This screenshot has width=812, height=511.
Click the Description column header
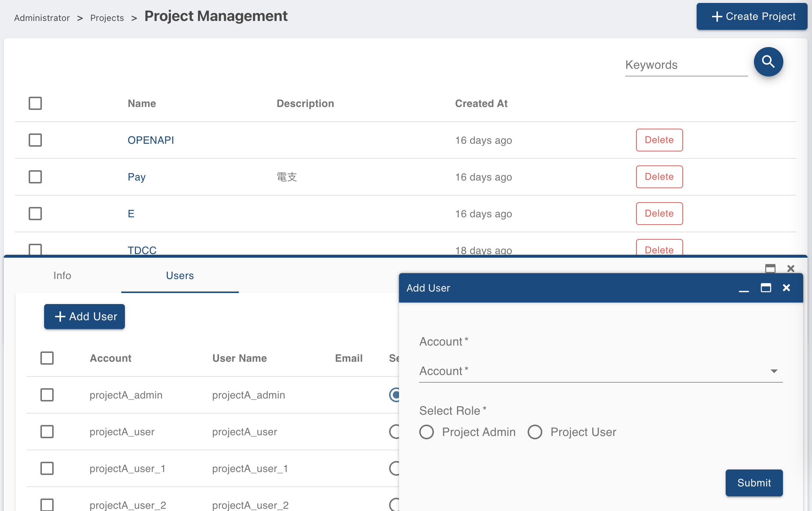click(305, 103)
